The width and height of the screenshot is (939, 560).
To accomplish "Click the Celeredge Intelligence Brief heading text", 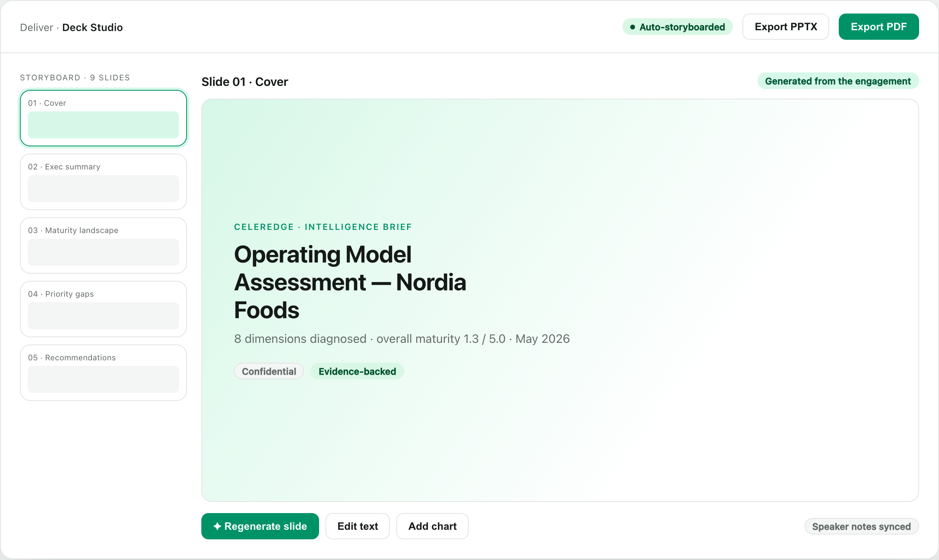I will [x=323, y=227].
